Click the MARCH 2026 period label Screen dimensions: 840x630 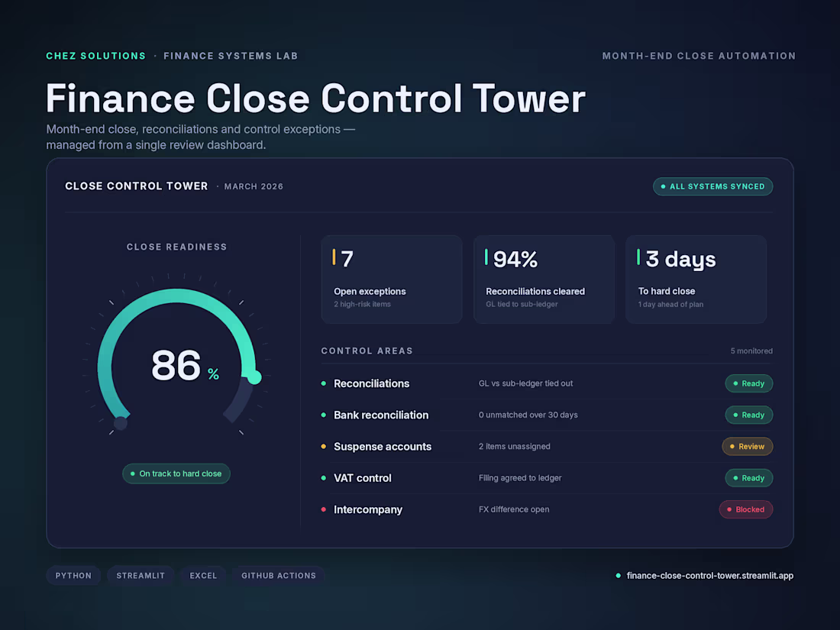pos(254,186)
